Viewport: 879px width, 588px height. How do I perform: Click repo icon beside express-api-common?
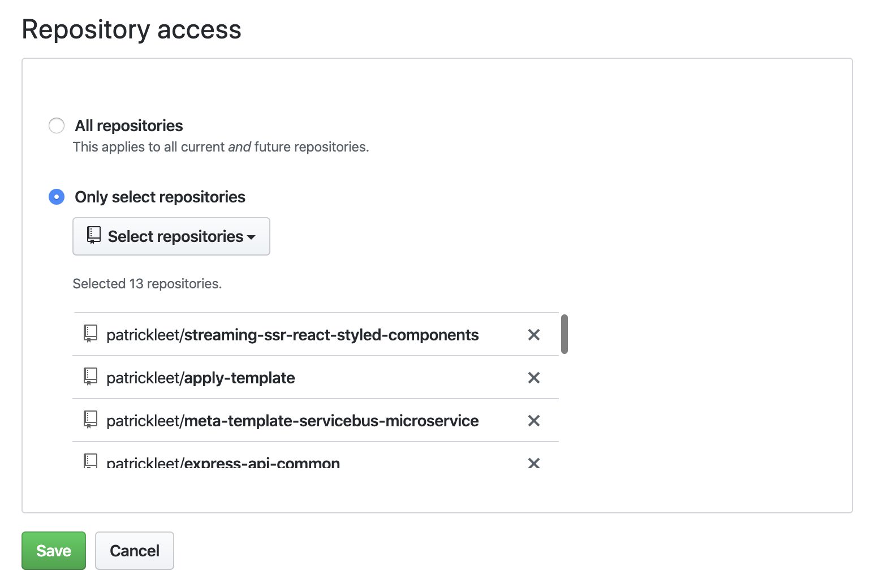91,461
